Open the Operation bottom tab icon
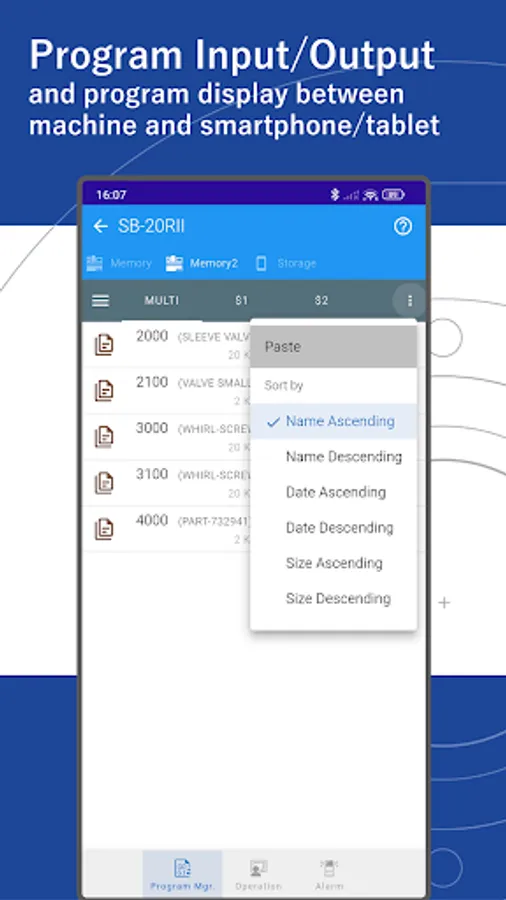The width and height of the screenshot is (506, 900). tap(259, 868)
